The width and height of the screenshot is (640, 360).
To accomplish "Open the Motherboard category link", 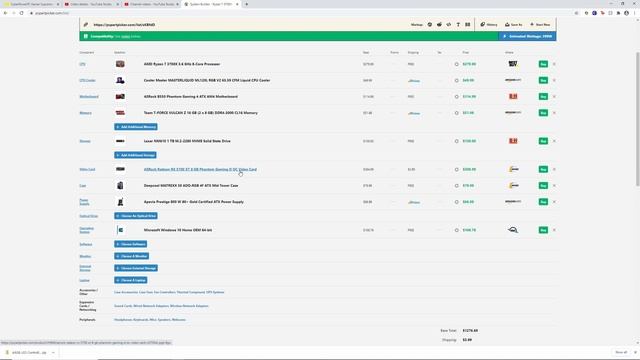I will coord(89,97).
